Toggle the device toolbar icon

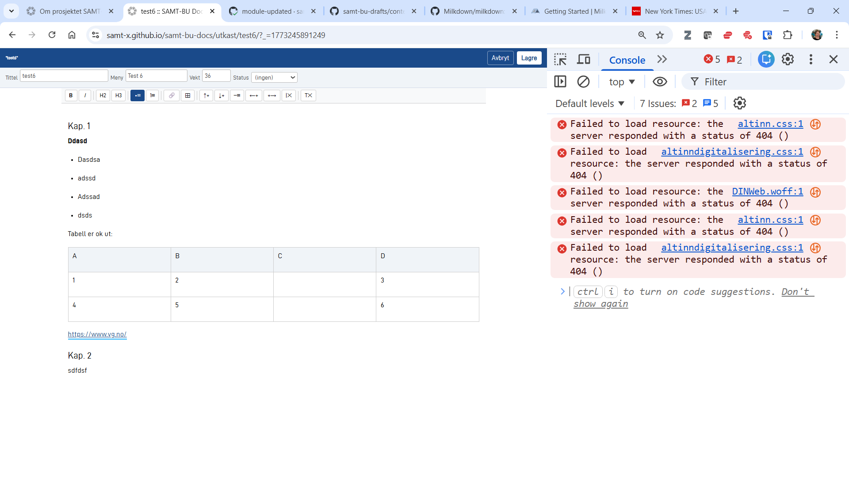click(x=584, y=59)
